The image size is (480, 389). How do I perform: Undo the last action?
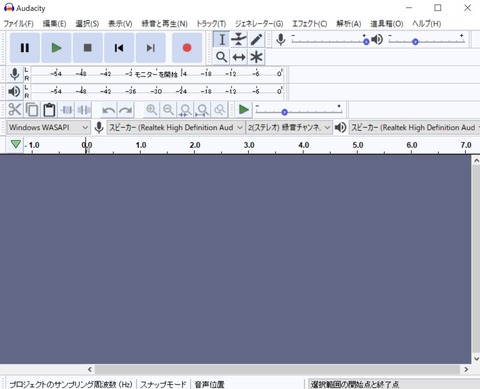pyautogui.click(x=109, y=110)
